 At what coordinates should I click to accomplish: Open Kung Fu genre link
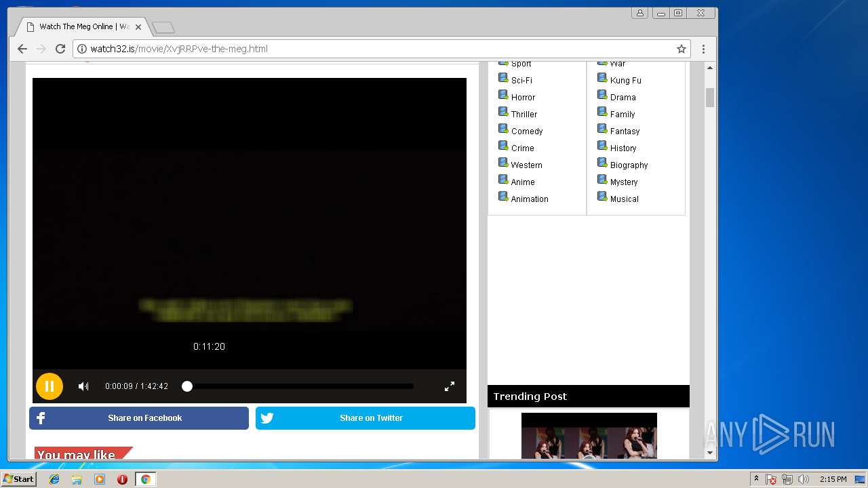click(x=625, y=80)
